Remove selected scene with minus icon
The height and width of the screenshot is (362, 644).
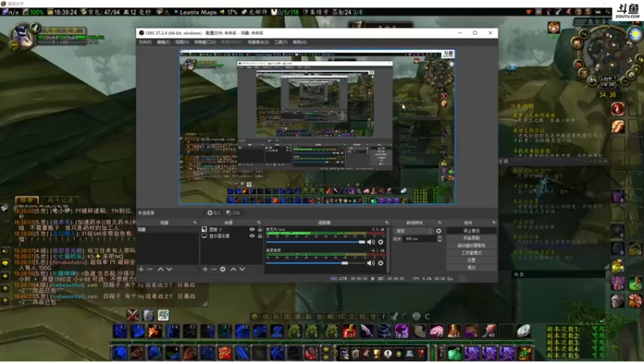pyautogui.click(x=150, y=269)
